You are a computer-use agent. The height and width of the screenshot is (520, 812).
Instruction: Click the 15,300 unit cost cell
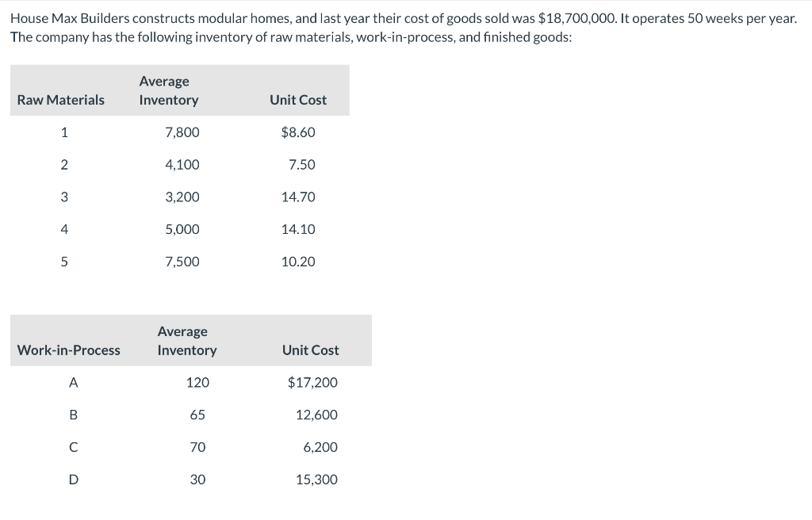(x=316, y=480)
